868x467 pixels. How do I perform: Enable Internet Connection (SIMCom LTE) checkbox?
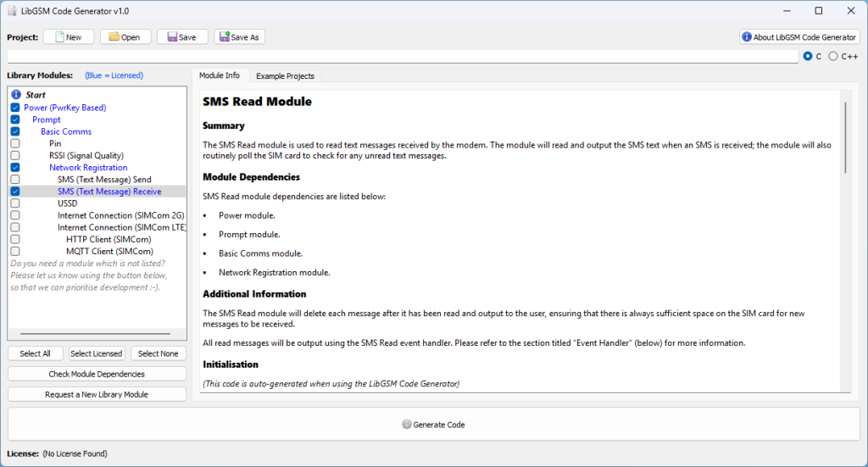click(15, 227)
